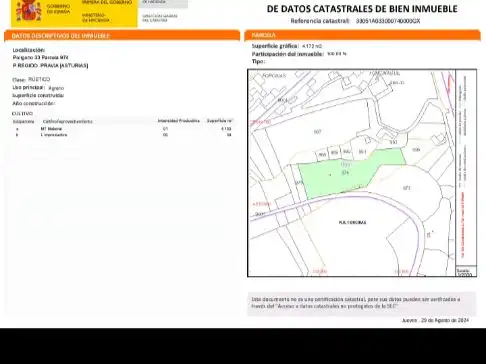Click the green highlighted parcel 974 on map
The image size is (486, 364).
click(x=345, y=173)
